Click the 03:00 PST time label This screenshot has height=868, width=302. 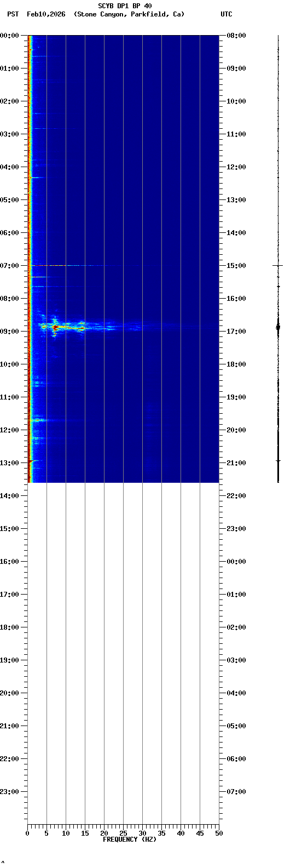click(9, 134)
